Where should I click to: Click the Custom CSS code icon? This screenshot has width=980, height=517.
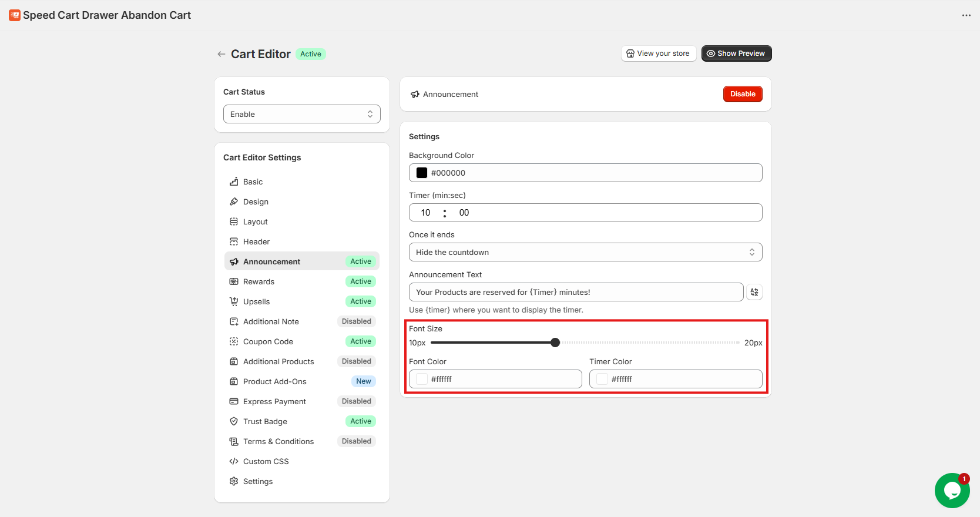[x=234, y=461]
